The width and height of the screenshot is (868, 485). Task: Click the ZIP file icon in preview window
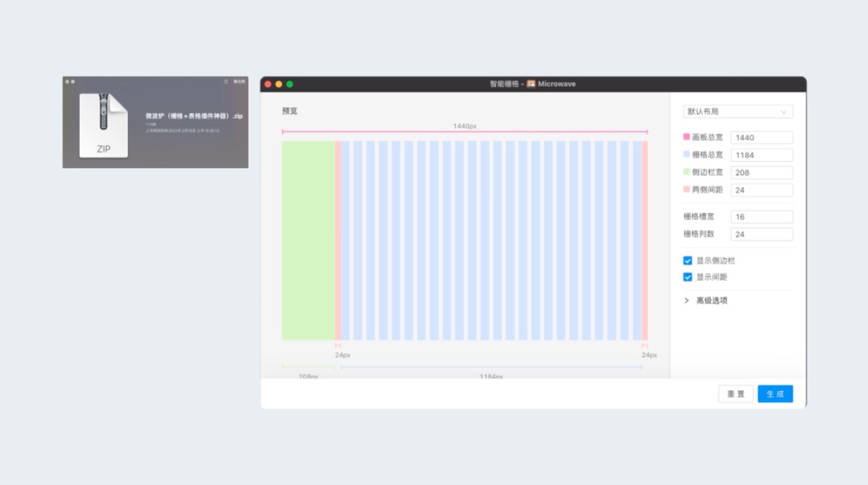[x=104, y=125]
